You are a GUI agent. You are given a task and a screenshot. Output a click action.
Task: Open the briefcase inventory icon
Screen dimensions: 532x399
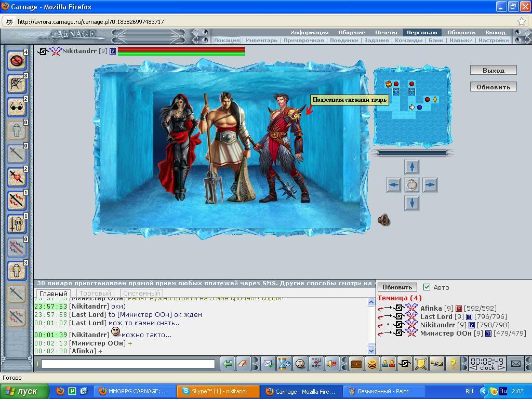356,364
